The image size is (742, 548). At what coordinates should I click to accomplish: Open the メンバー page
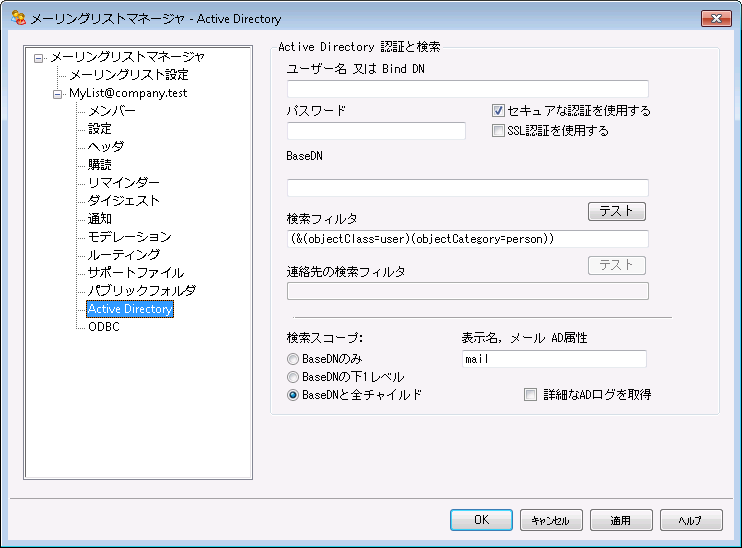[112, 111]
